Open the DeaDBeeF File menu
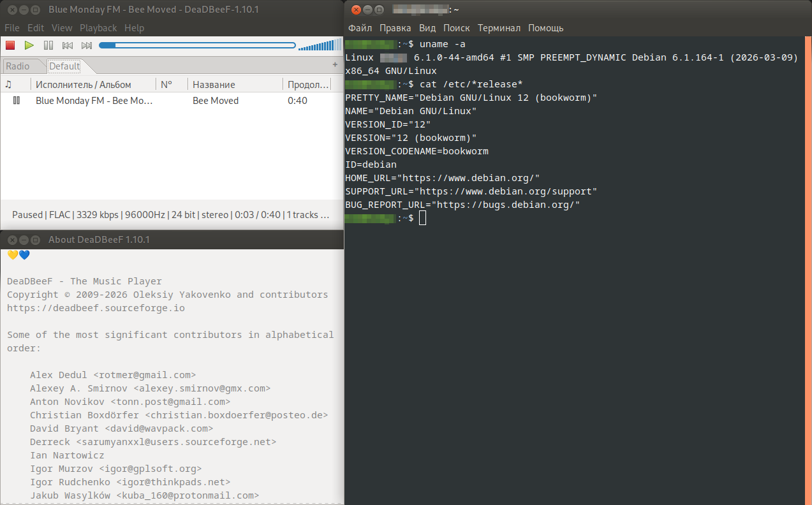Image resolution: width=812 pixels, height=505 pixels. 12,28
